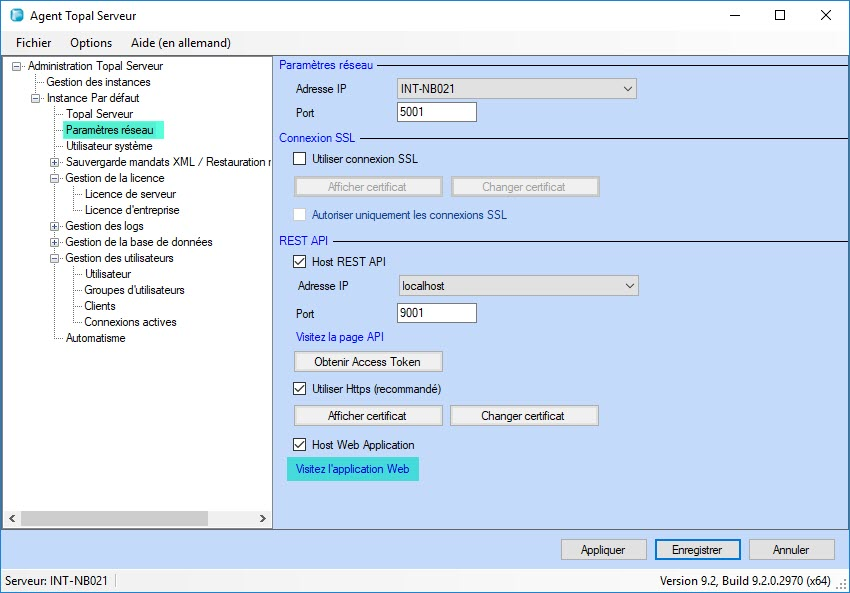Screen dimensions: 850x593
Task: Open Aide (en allemand) menu
Action: [181, 43]
